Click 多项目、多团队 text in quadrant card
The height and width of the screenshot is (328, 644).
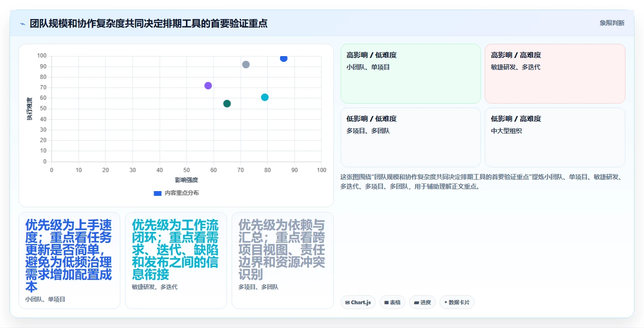pos(368,131)
